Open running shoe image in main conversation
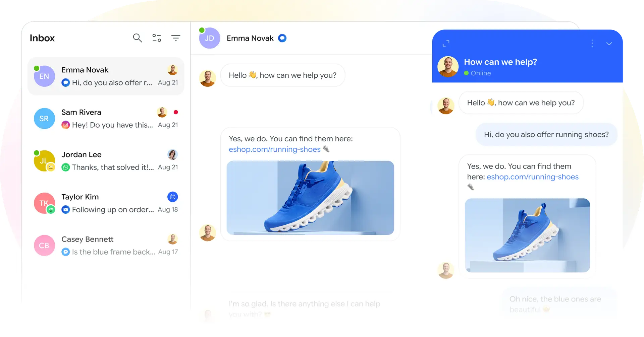 pos(310,198)
